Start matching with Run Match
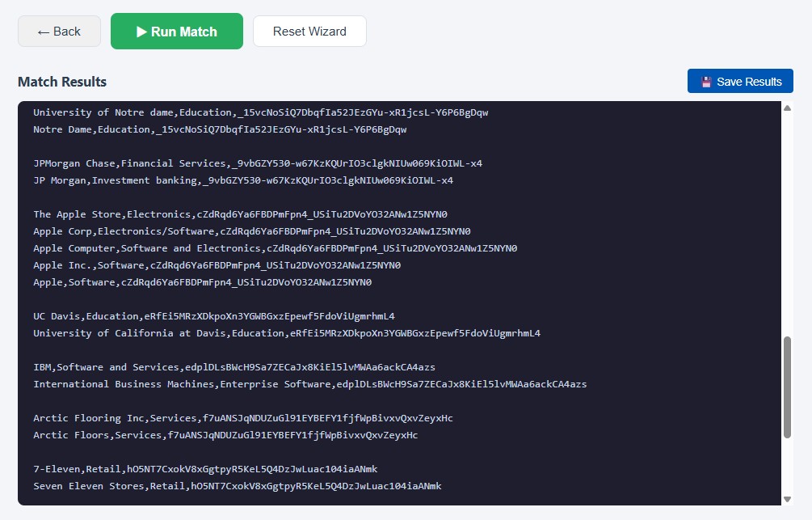The width and height of the screenshot is (812, 520). (177, 31)
